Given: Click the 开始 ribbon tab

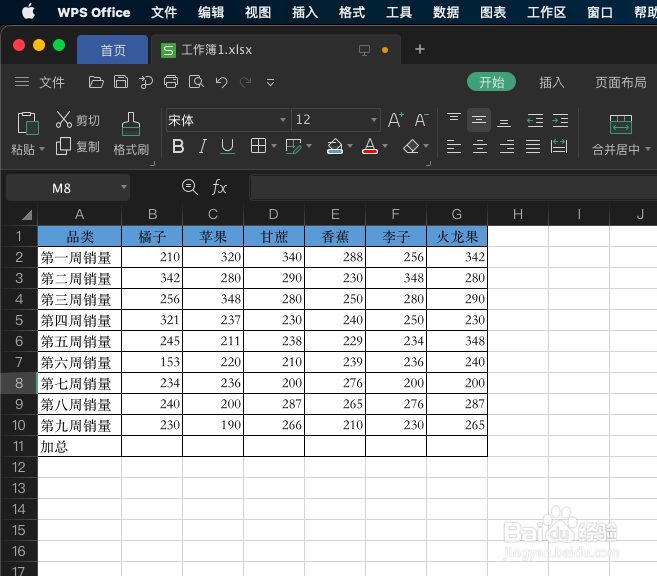Looking at the screenshot, I should coord(491,82).
